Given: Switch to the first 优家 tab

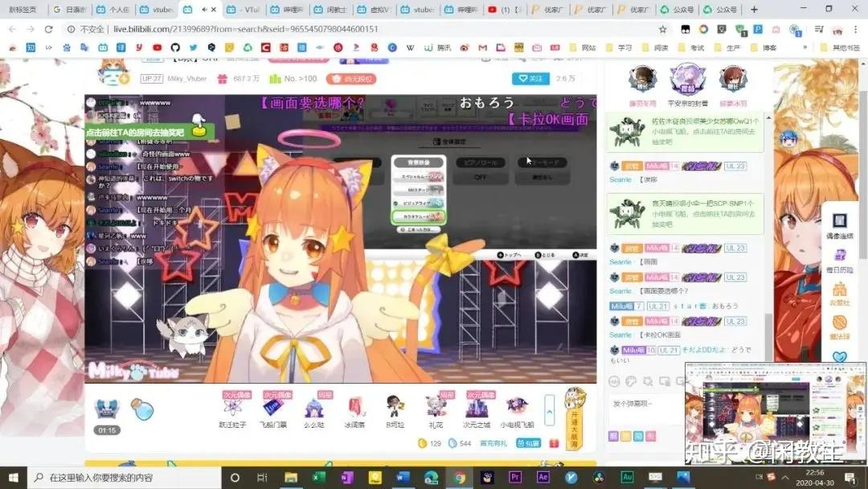Looking at the screenshot, I should click(x=548, y=10).
